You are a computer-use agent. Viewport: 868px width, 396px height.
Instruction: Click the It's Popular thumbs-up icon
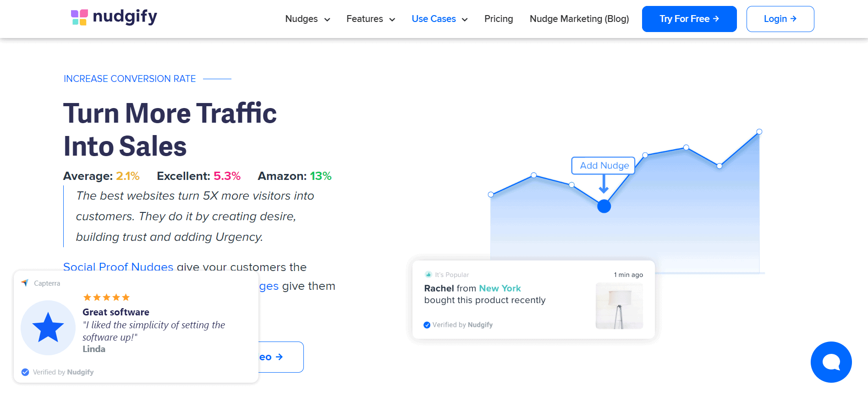[429, 275]
